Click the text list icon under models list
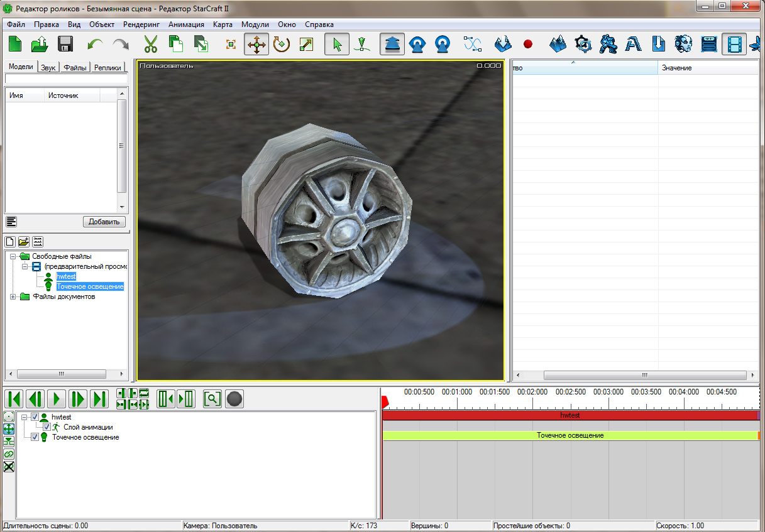765x532 pixels. tap(11, 221)
